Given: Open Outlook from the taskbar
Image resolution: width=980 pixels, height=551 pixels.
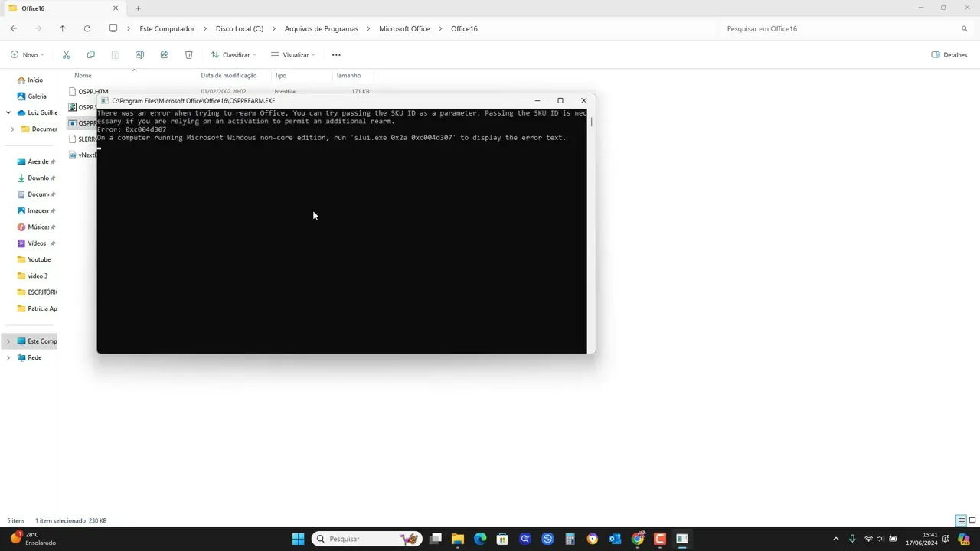Looking at the screenshot, I should click(615, 539).
